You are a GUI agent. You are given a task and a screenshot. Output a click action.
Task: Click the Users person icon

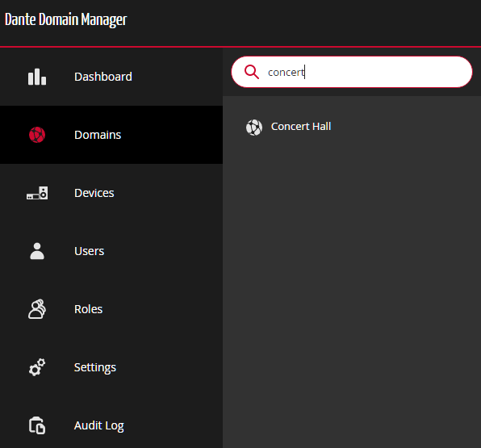[37, 251]
